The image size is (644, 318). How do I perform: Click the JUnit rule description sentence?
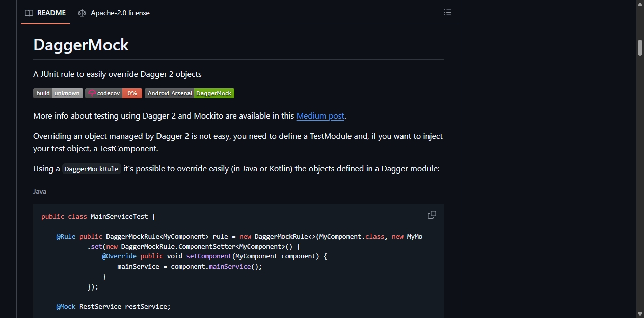click(117, 74)
